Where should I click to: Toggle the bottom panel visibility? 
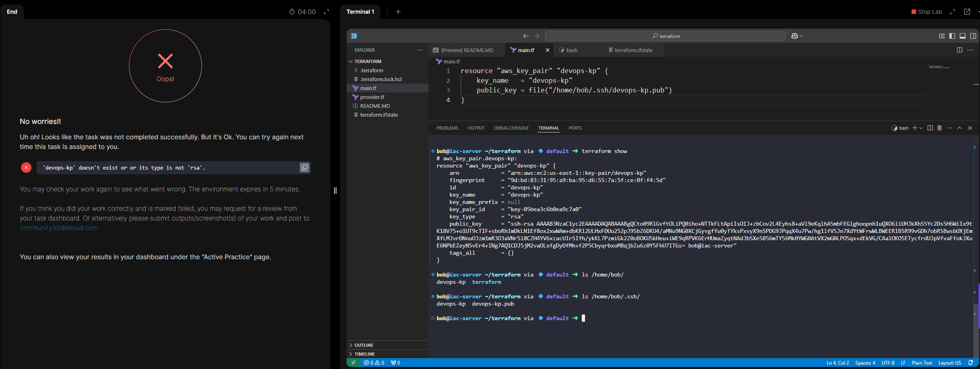click(x=963, y=36)
